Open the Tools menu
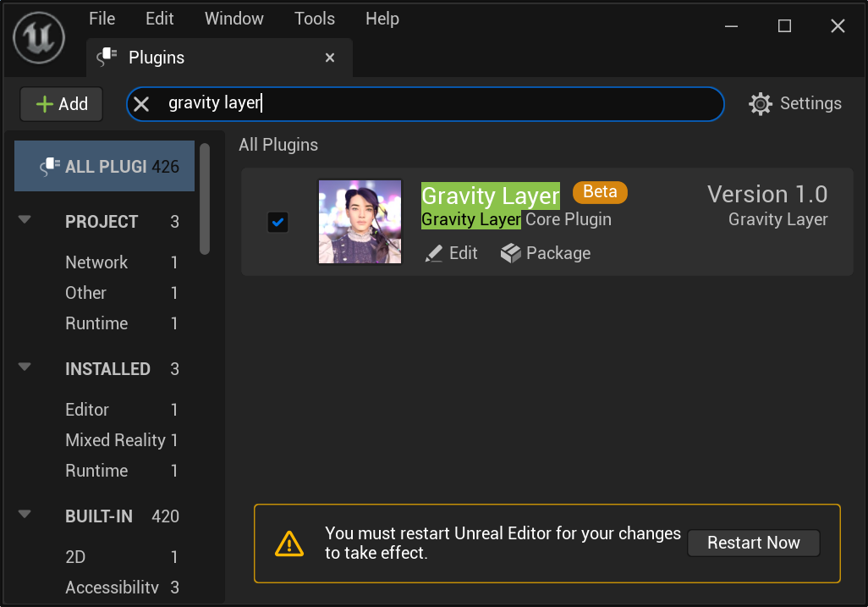This screenshot has height=607, width=868. [x=314, y=18]
